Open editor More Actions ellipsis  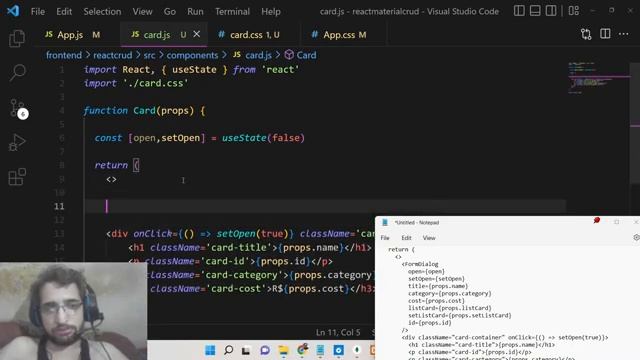(624, 34)
